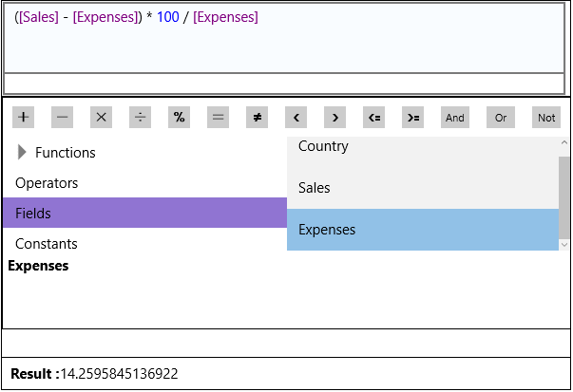Insert the division operator
Screen dimensions: 573x392
(140, 118)
